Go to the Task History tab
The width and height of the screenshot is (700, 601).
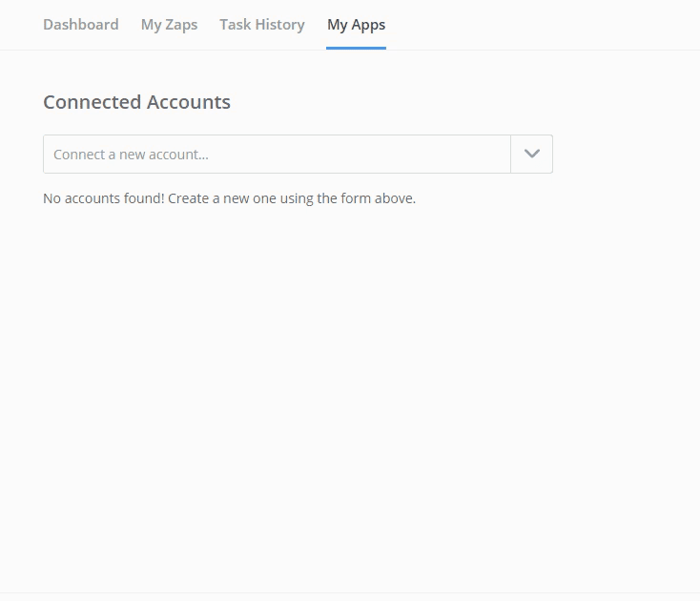[x=262, y=25]
